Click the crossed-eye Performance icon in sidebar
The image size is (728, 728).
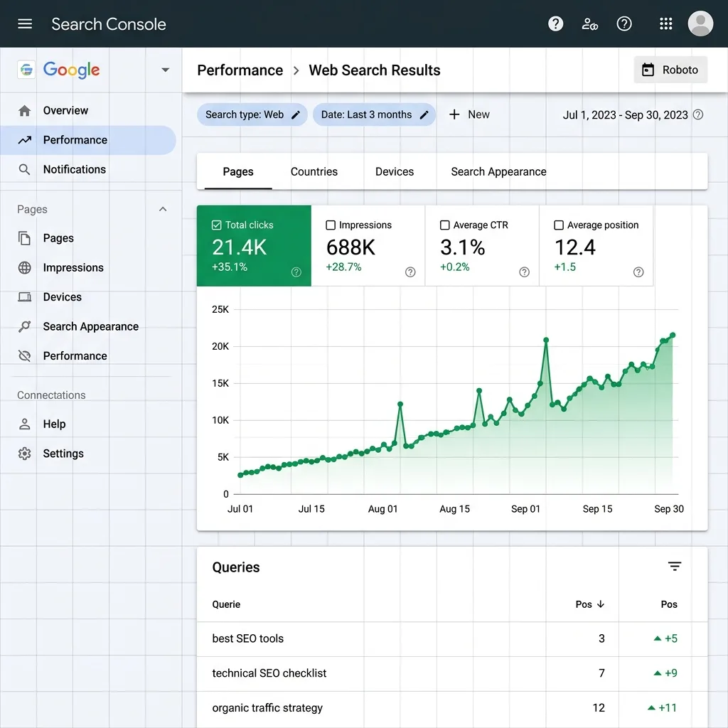25,356
